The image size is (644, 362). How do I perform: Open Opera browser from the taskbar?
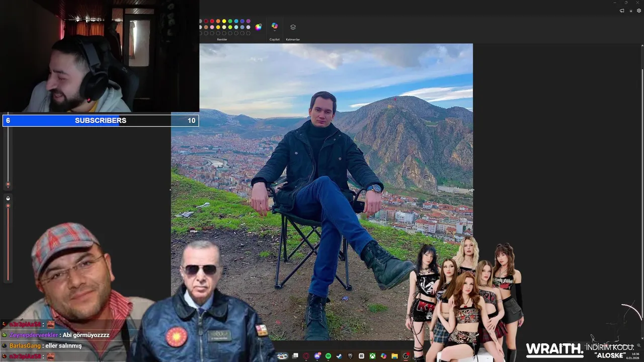pyautogui.click(x=306, y=356)
